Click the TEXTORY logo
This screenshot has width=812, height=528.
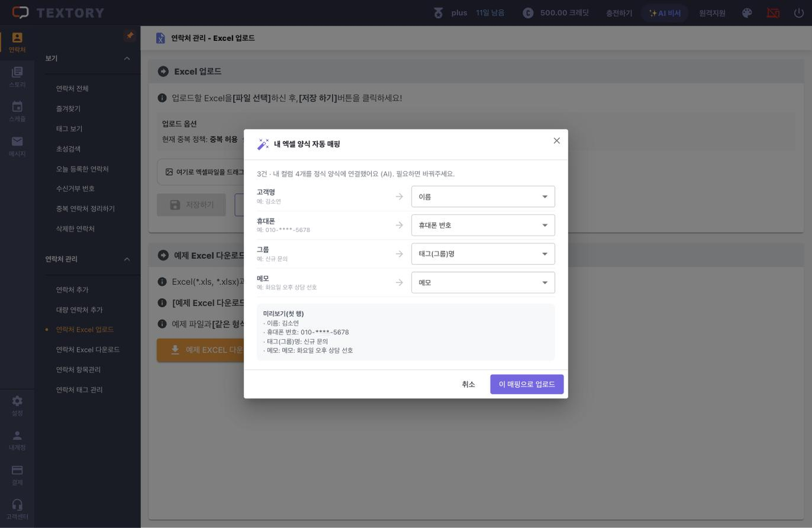point(58,13)
